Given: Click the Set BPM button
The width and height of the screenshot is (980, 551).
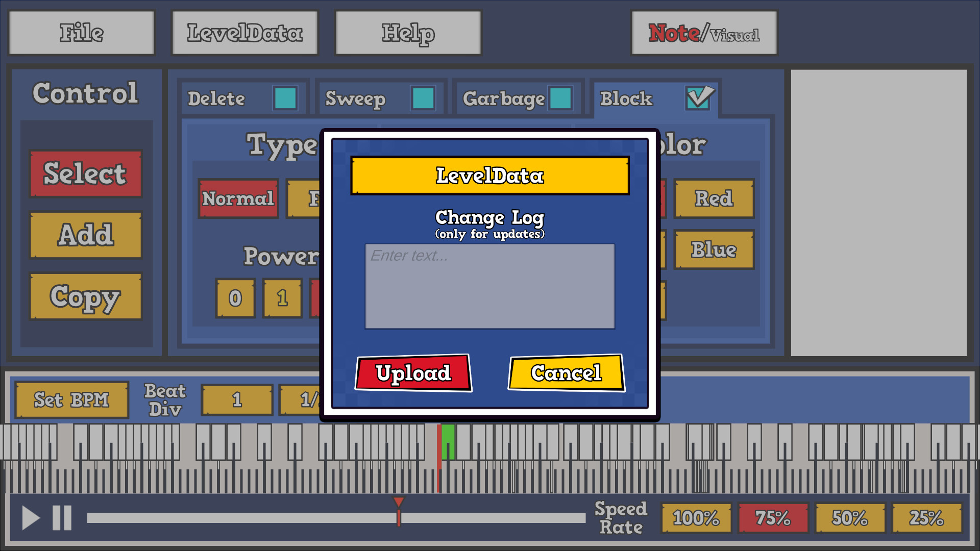Looking at the screenshot, I should [x=71, y=399].
